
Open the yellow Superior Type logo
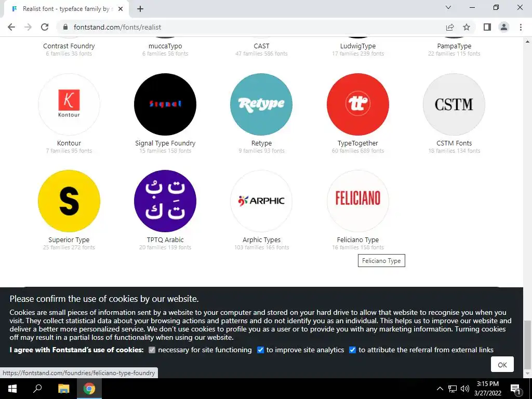pyautogui.click(x=69, y=201)
